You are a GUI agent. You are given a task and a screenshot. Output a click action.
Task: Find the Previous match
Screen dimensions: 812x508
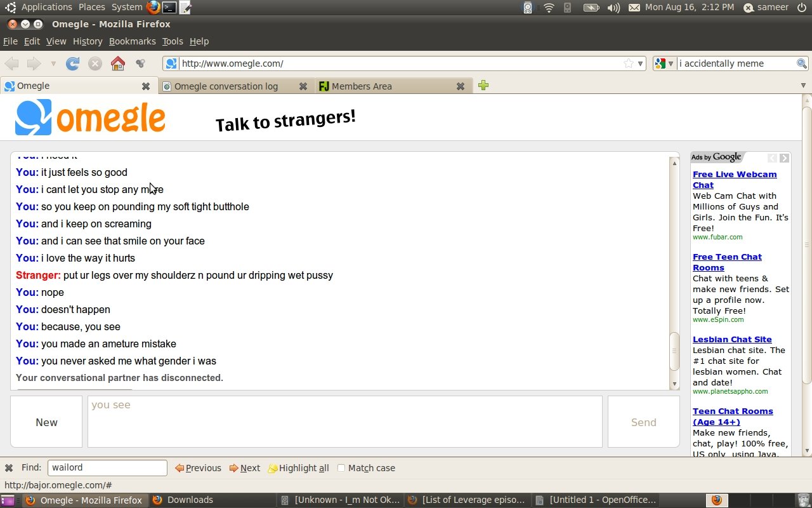(198, 468)
